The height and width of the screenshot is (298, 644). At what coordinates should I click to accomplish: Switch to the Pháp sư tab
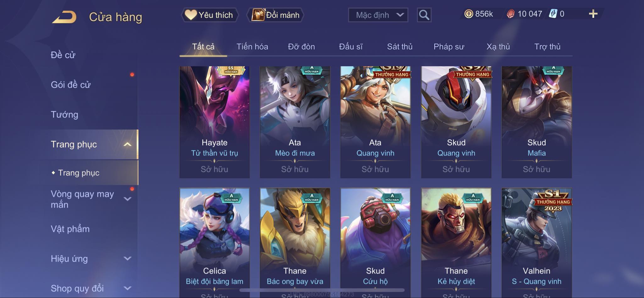(x=449, y=47)
